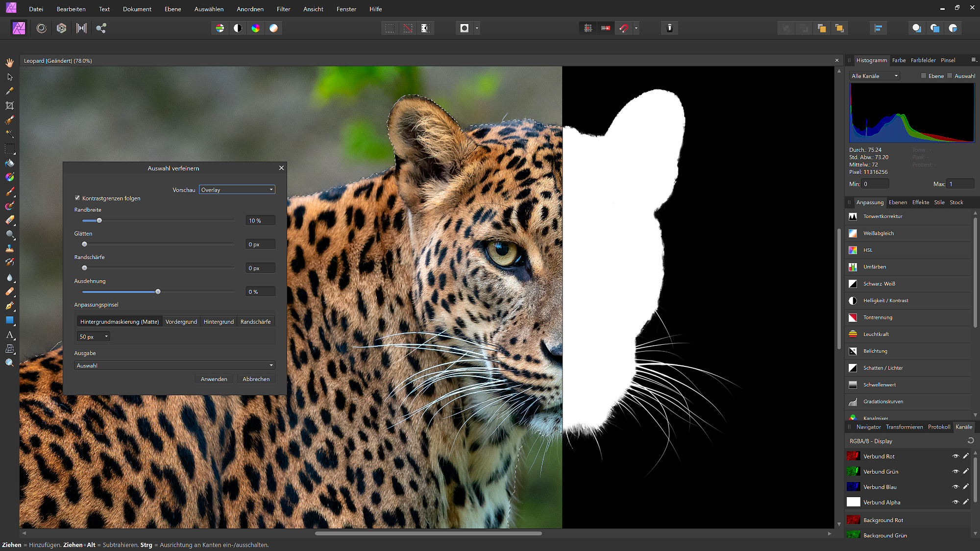Select the Clone Stamp tool
980x551 pixels.
9,249
